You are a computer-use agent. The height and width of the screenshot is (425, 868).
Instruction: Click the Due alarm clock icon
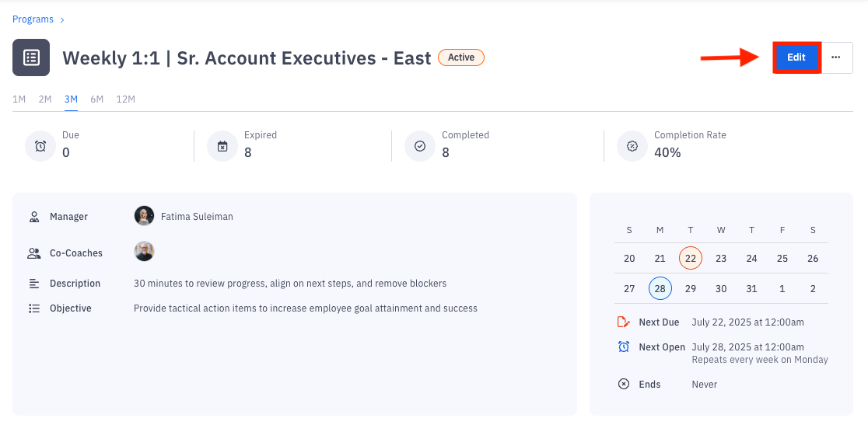click(40, 146)
